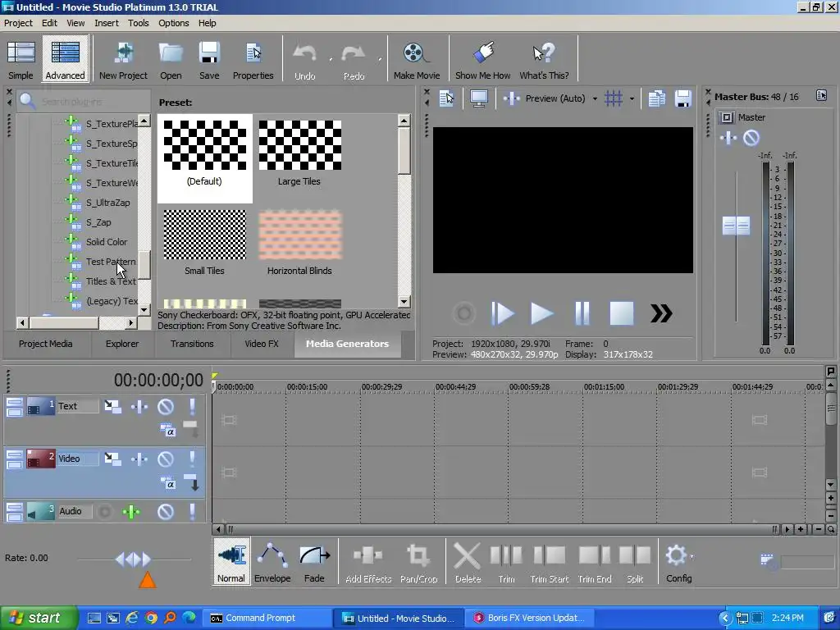The image size is (840, 630).
Task: Activate the What's This? help pointer
Action: pos(544,59)
